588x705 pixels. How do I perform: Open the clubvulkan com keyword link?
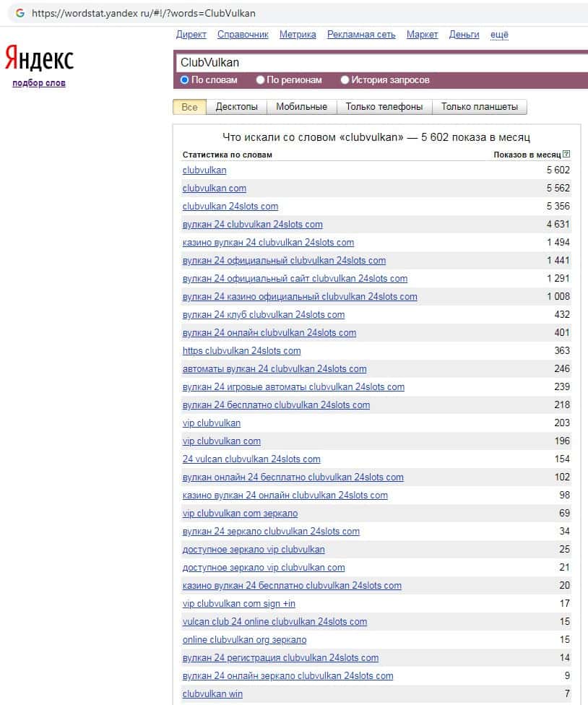point(215,189)
